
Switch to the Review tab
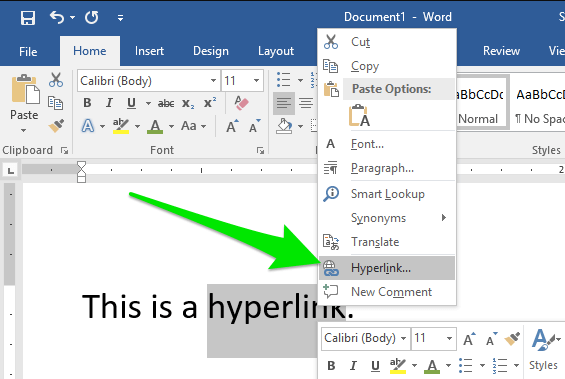(x=502, y=51)
